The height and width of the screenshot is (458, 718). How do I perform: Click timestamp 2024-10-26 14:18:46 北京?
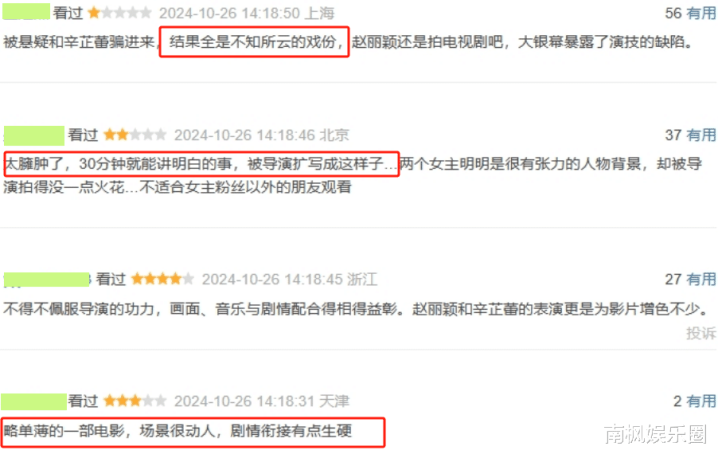pos(261,135)
